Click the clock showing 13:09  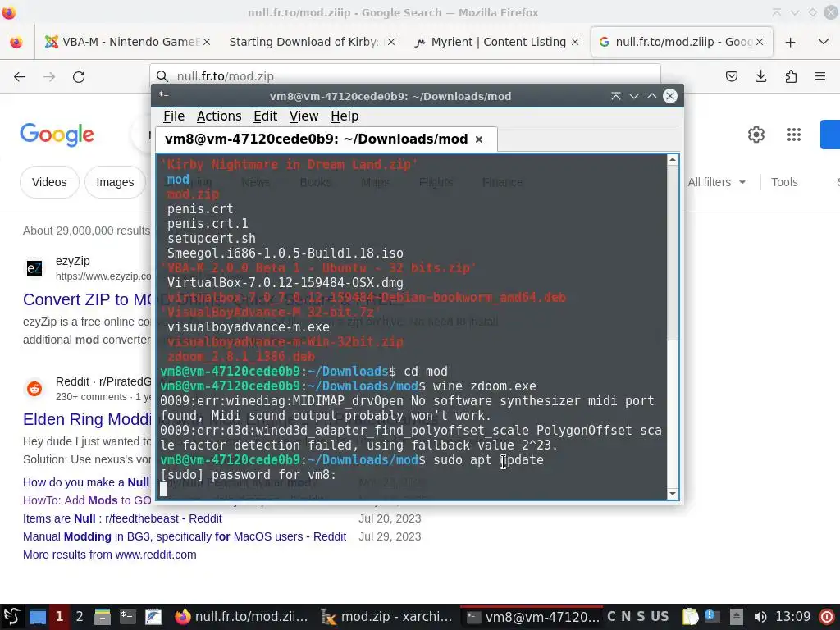pyautogui.click(x=793, y=617)
